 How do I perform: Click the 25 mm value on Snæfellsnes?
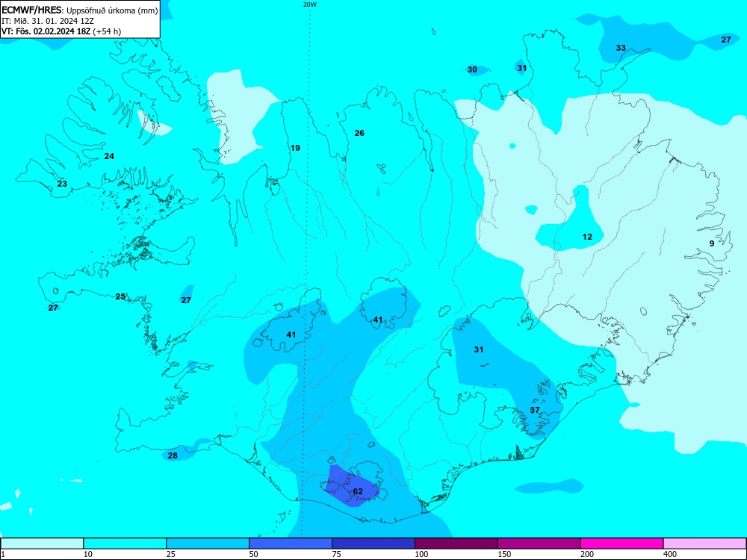point(120,296)
